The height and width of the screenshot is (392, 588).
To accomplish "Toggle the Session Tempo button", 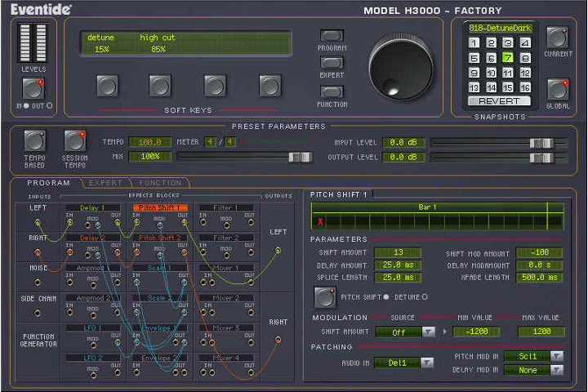I will coord(74,140).
